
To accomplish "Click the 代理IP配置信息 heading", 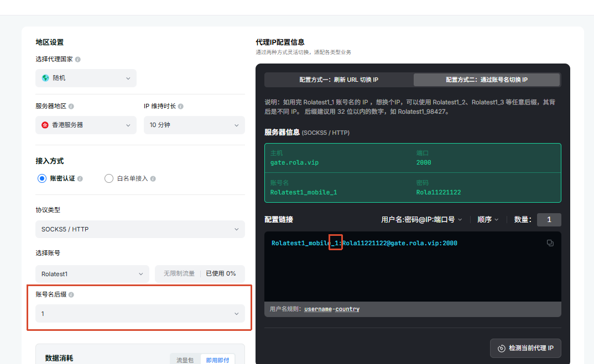I will coord(280,42).
